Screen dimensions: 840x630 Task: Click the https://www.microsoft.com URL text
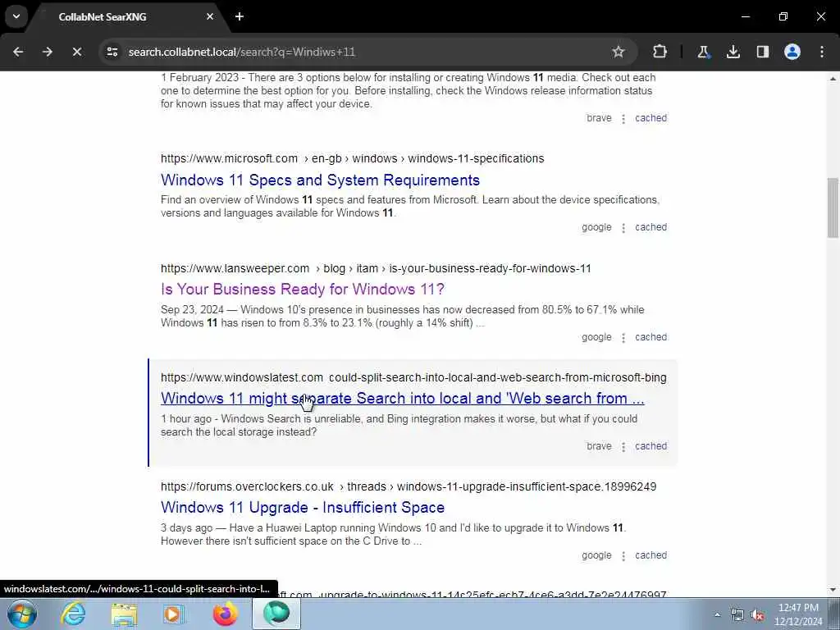[x=229, y=158]
